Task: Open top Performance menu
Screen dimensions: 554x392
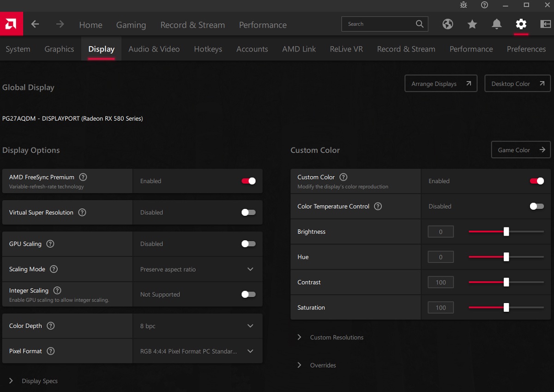Action: click(x=263, y=25)
